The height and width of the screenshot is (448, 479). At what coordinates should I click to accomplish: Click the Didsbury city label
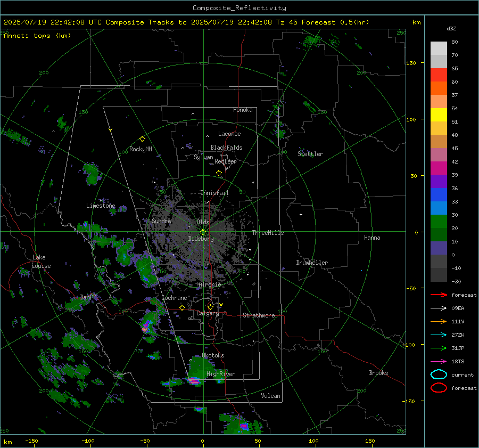tap(201, 239)
